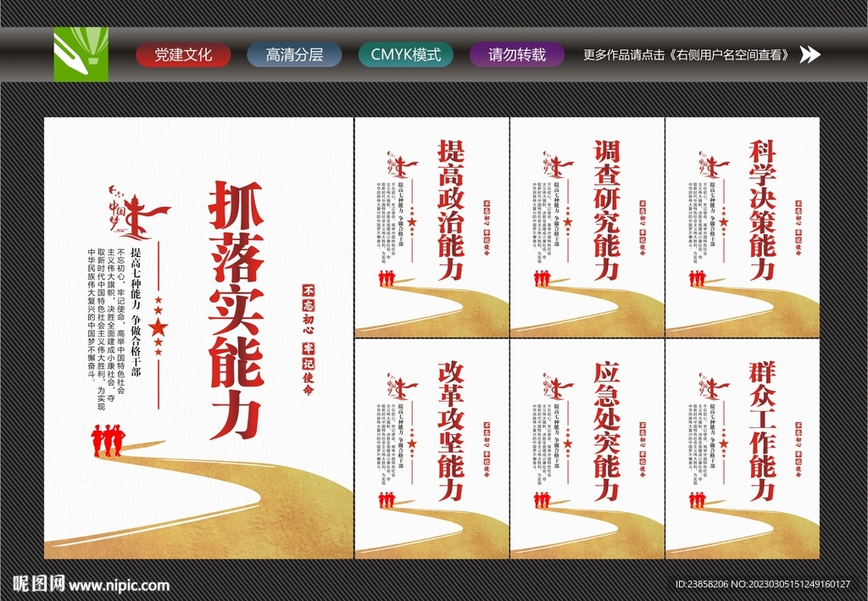Click the 党建文化 red tag
Screen dimensions: 868x601
(186, 54)
